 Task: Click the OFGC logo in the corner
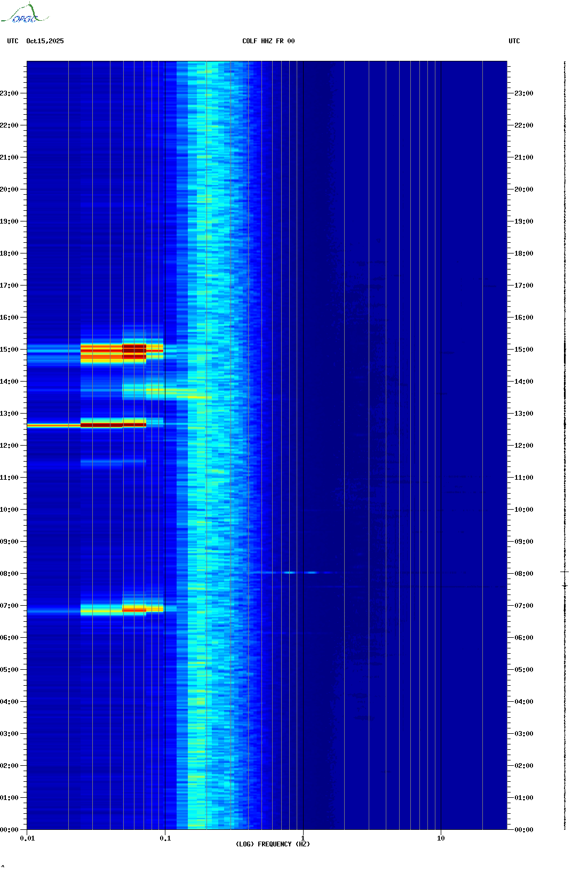click(x=24, y=13)
